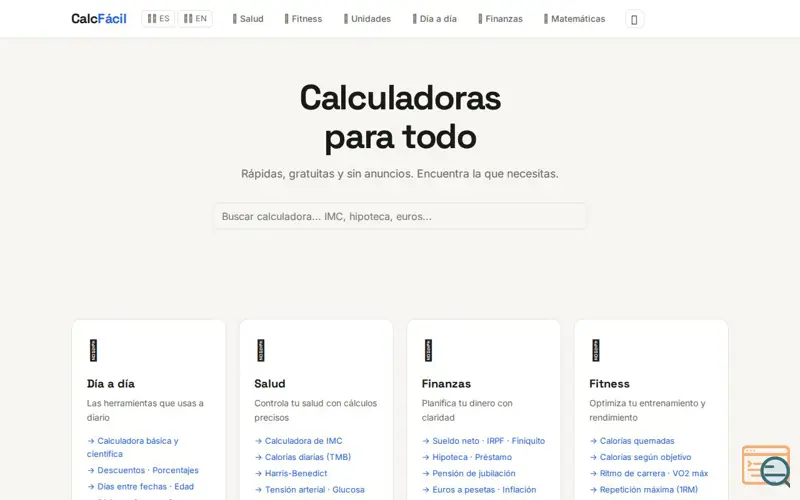The image size is (800, 500).
Task: Open Hipoteca · Préstamo link
Action: pyautogui.click(x=467, y=457)
